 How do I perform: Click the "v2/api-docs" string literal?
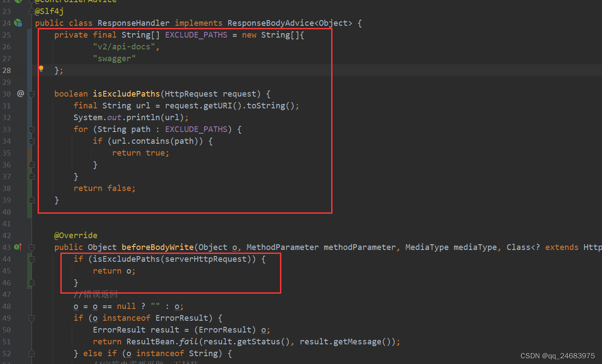click(124, 47)
